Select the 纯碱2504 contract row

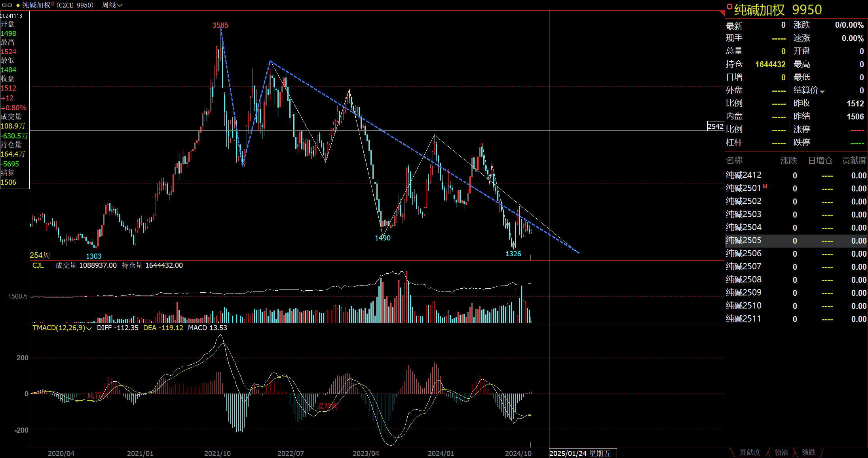(x=796, y=227)
